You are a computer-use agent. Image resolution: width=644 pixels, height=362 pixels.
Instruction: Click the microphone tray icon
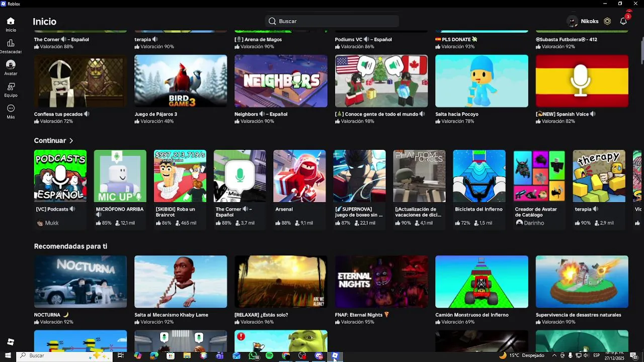[570, 355]
